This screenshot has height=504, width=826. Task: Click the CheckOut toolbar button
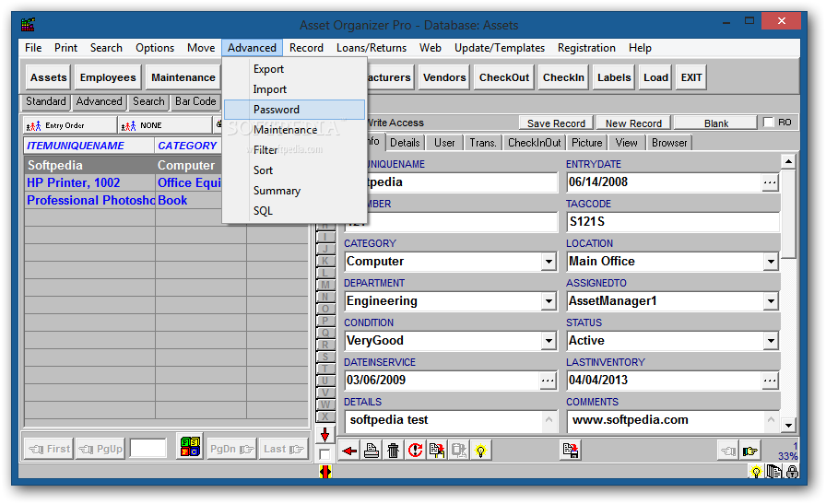(504, 77)
